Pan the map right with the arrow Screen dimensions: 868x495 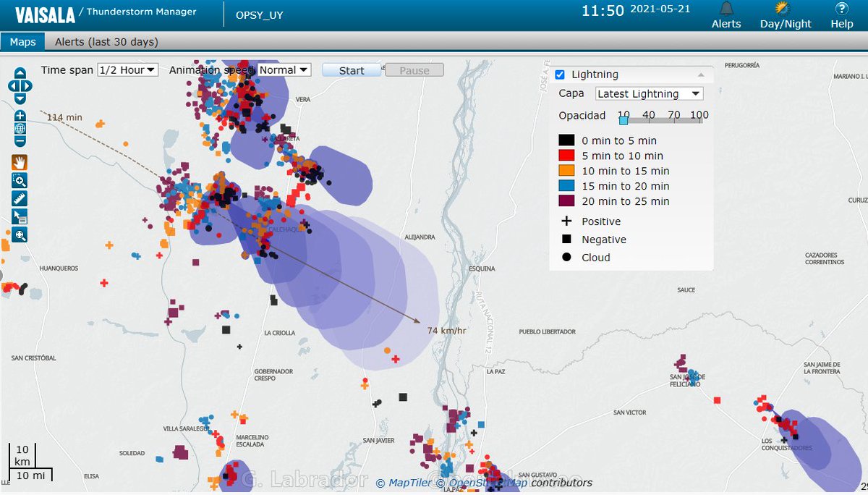tap(27, 85)
